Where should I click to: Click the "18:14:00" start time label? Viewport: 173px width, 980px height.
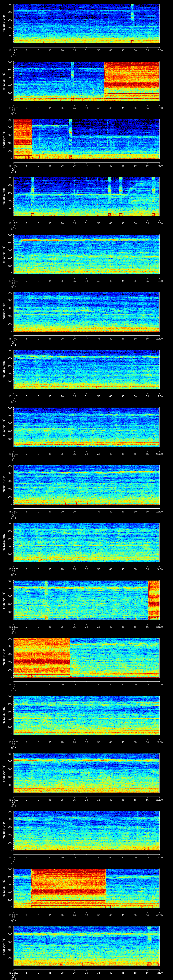[13, 50]
